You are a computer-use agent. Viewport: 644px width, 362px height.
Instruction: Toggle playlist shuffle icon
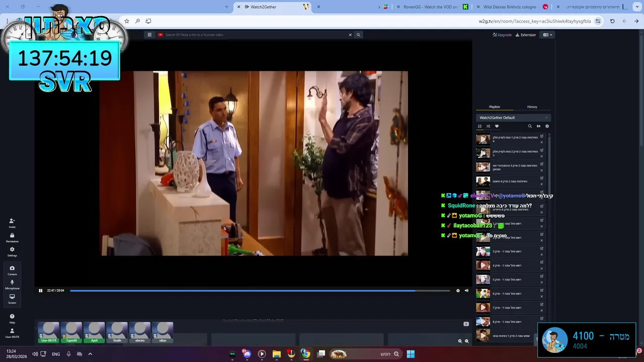[488, 126]
